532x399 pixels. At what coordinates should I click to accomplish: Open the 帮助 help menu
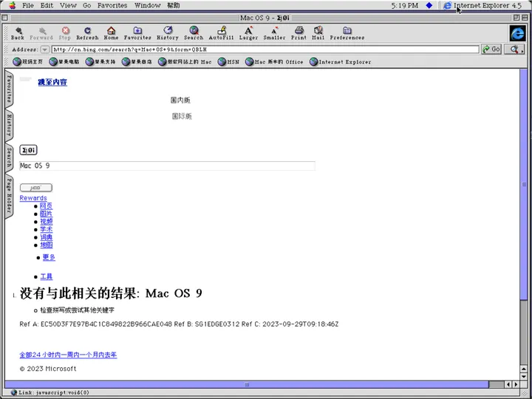(174, 5)
